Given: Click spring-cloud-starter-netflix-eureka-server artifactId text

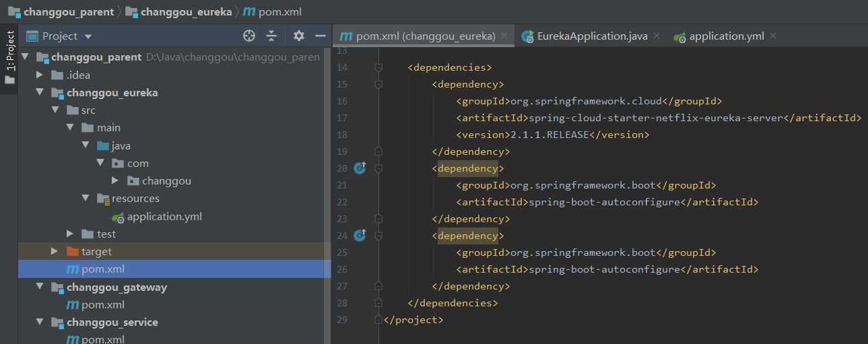Looking at the screenshot, I should coord(657,118).
